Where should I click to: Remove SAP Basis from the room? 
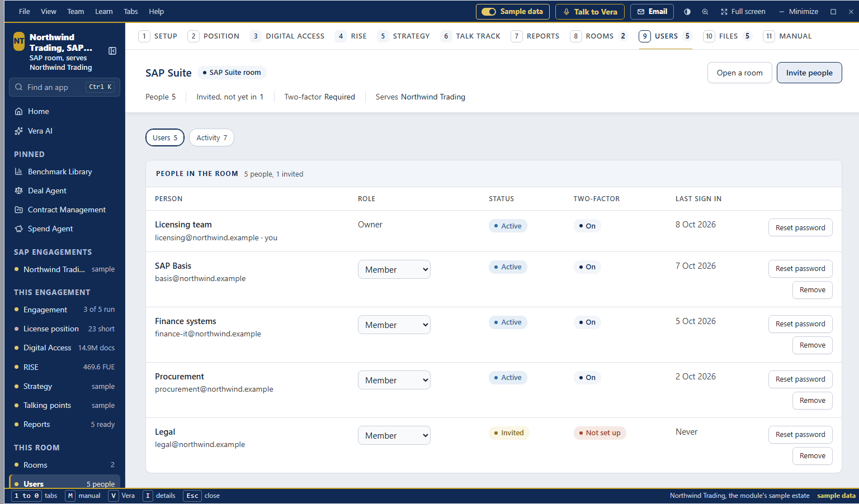coord(813,290)
